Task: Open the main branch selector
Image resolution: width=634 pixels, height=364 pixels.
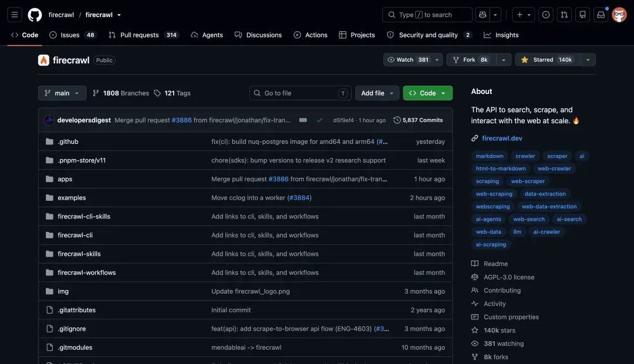Action: point(62,93)
